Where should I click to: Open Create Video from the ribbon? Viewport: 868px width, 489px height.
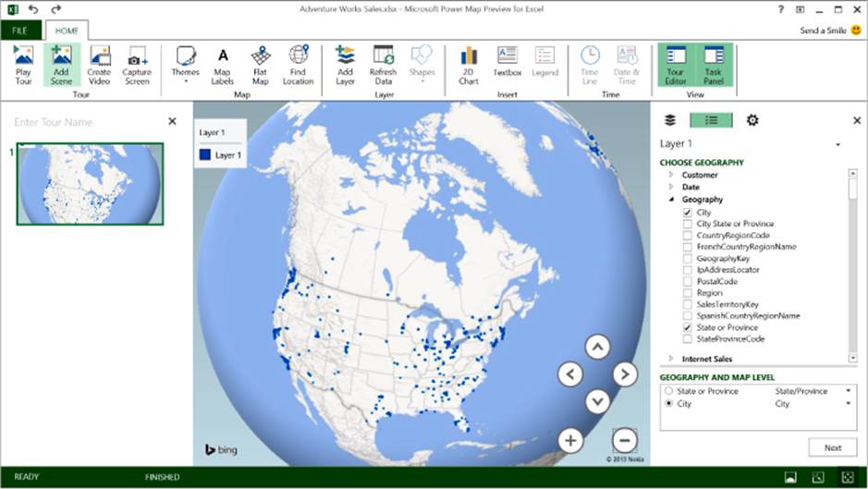tap(99, 66)
